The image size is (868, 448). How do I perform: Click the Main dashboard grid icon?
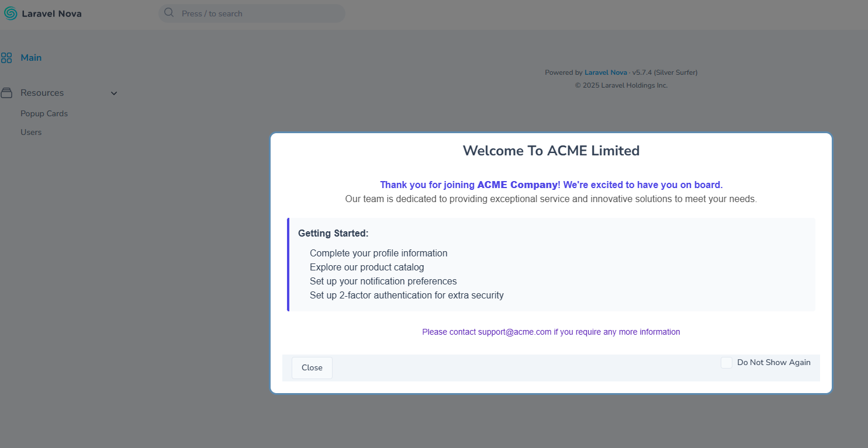coord(6,58)
